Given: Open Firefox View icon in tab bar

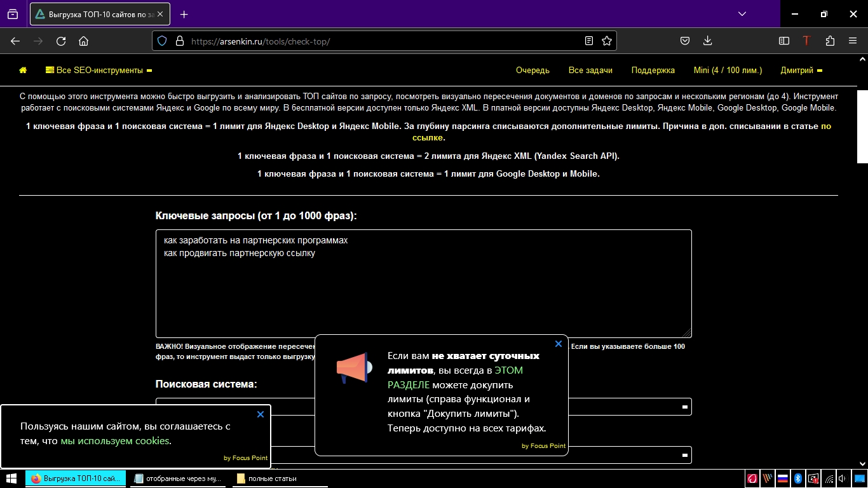Looking at the screenshot, I should [x=13, y=14].
